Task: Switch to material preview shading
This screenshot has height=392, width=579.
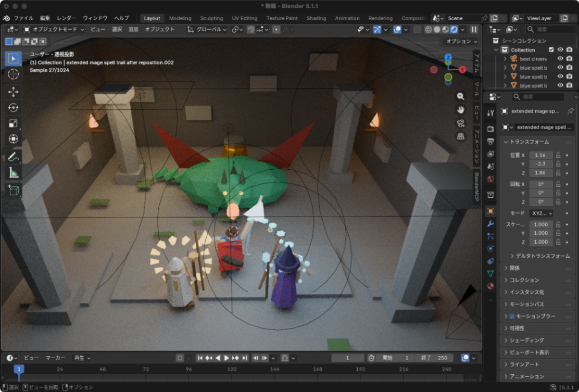Action: pos(445,30)
